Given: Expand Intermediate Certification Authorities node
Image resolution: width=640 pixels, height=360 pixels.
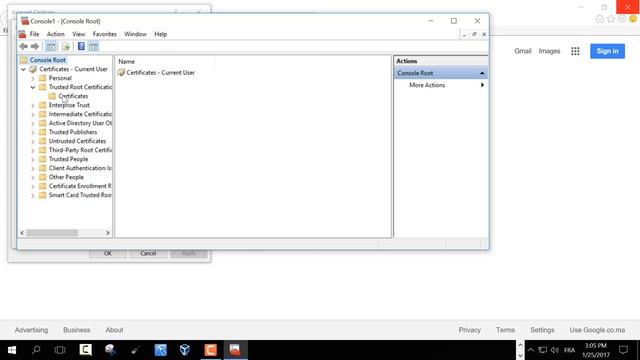Looking at the screenshot, I should click(33, 114).
